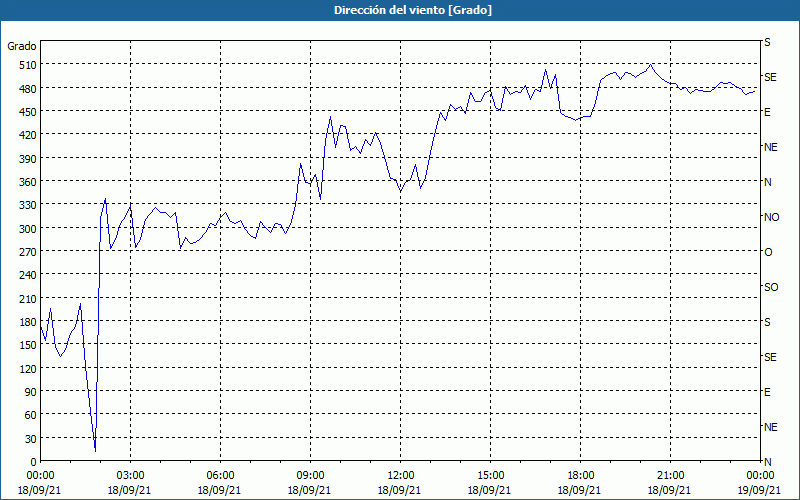Select the 90 y-axis value

point(31,392)
